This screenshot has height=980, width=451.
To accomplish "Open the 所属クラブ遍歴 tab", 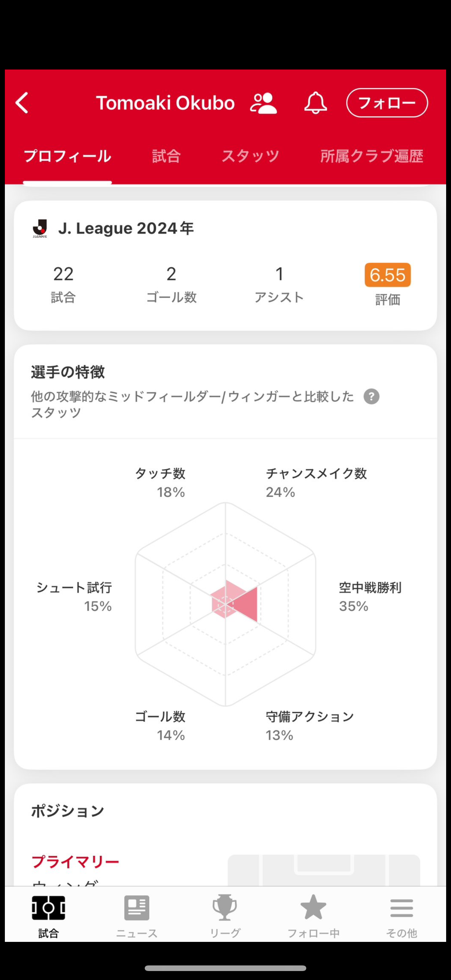I will [371, 156].
